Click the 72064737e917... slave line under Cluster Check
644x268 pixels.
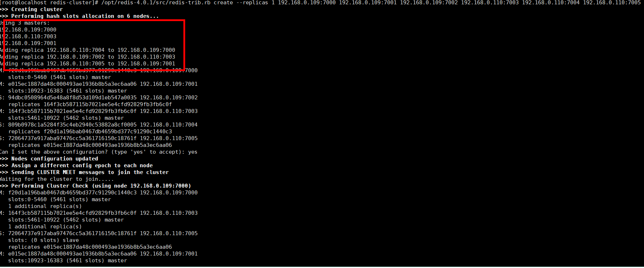[99, 233]
